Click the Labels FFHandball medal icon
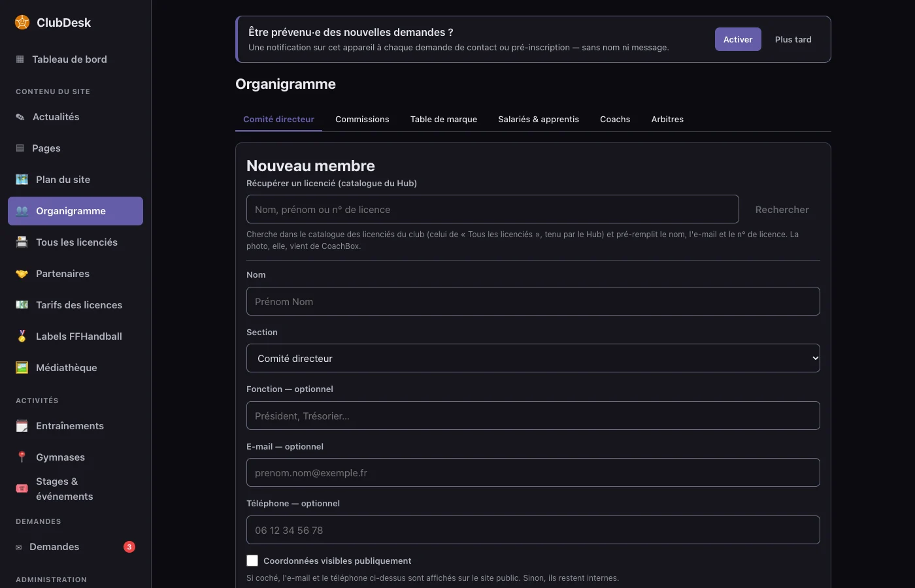915x588 pixels. tap(22, 336)
